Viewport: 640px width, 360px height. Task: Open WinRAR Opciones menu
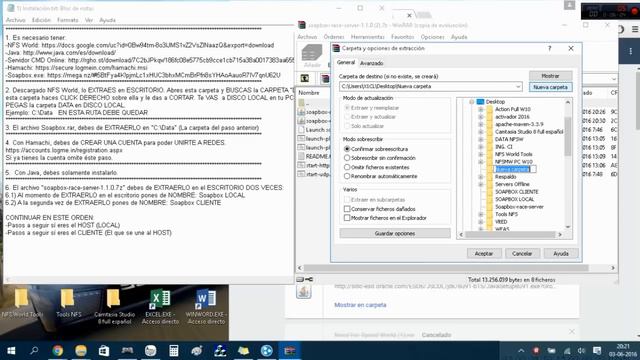coord(432,37)
